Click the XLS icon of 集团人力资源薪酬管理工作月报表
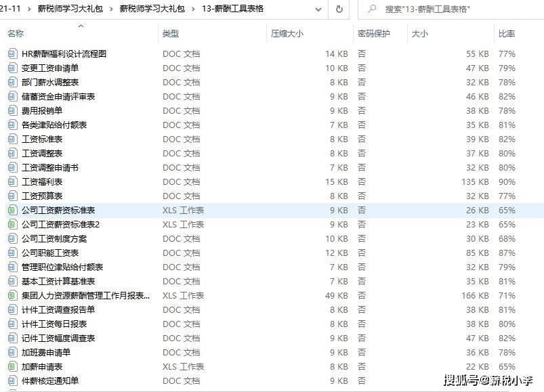 coord(12,295)
